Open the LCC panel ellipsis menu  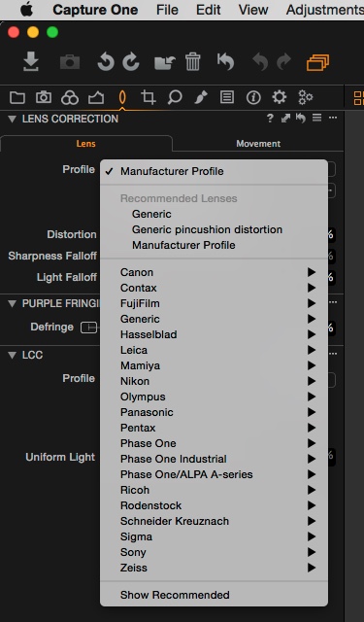(333, 354)
